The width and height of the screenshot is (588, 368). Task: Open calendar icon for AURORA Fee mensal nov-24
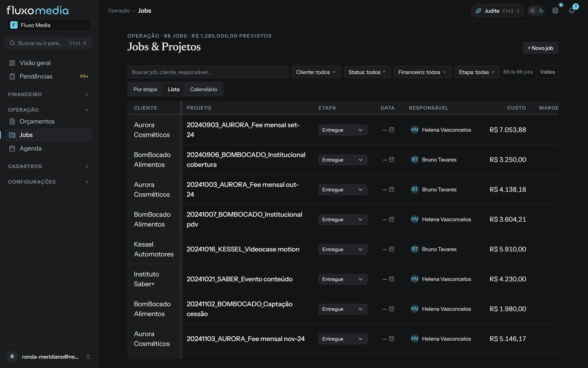pyautogui.click(x=391, y=339)
